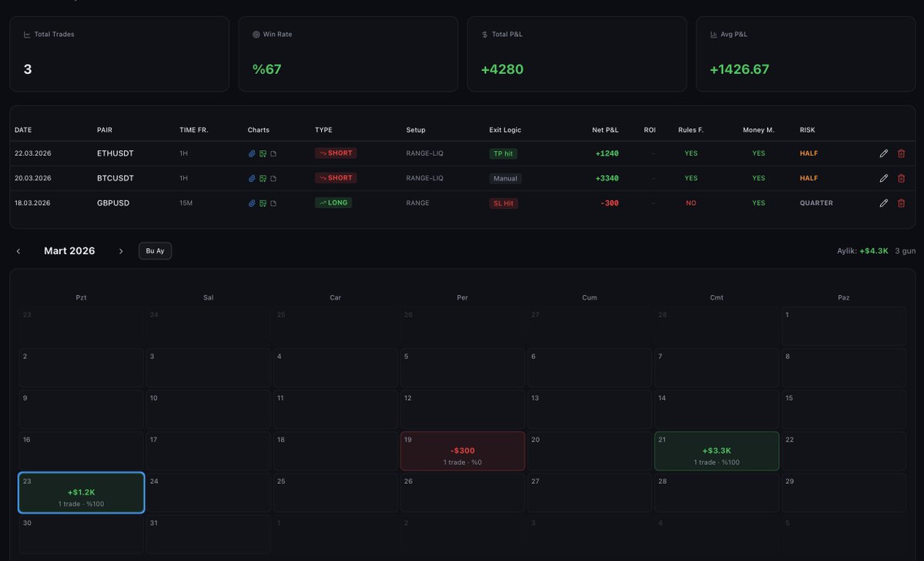Viewport: 924px width, 561px height.
Task: Click the note file icon in the GBPUSD row
Action: pyautogui.click(x=273, y=203)
